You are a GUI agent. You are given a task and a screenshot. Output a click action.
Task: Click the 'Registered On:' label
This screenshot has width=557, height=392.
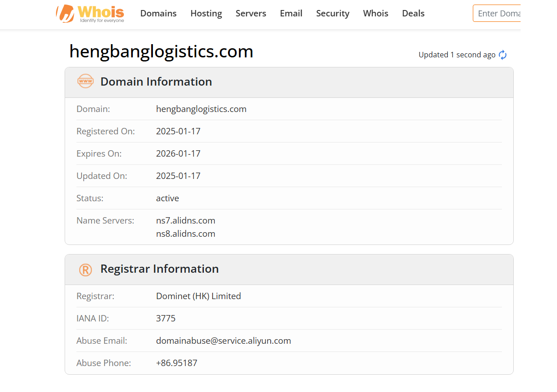coord(106,131)
